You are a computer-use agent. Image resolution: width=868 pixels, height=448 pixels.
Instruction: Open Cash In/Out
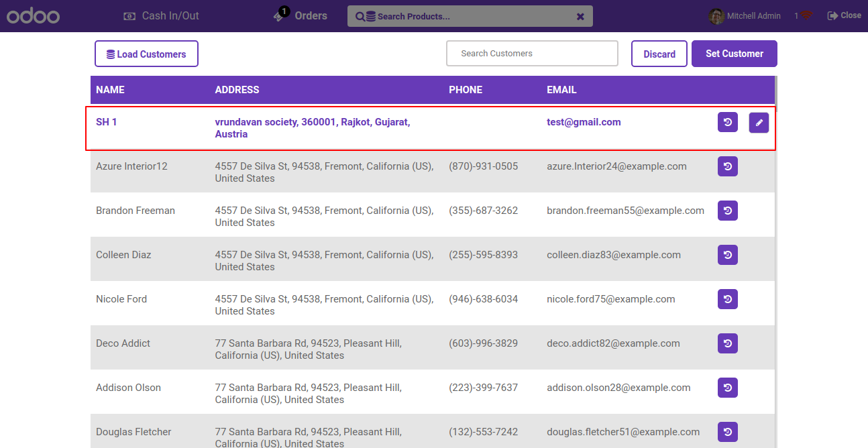point(162,15)
